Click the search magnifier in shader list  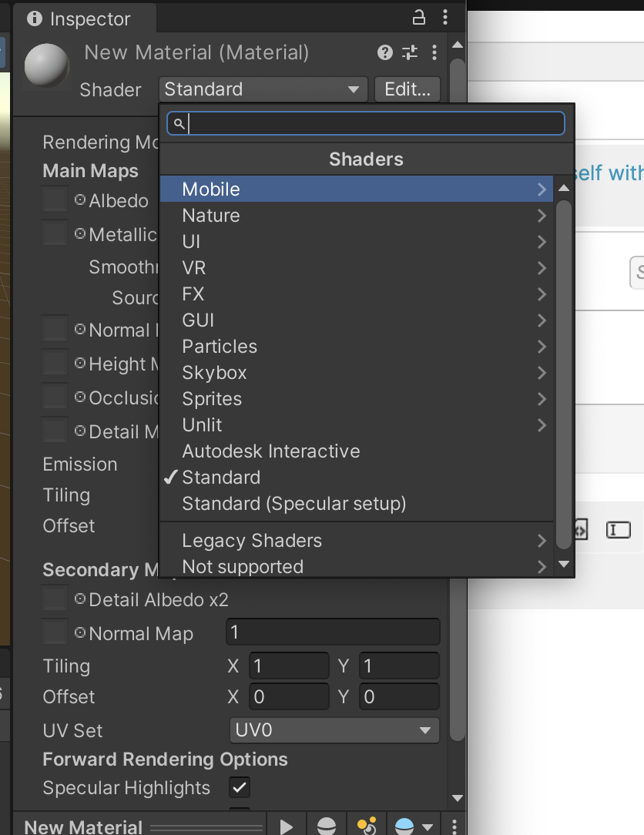[x=178, y=123]
